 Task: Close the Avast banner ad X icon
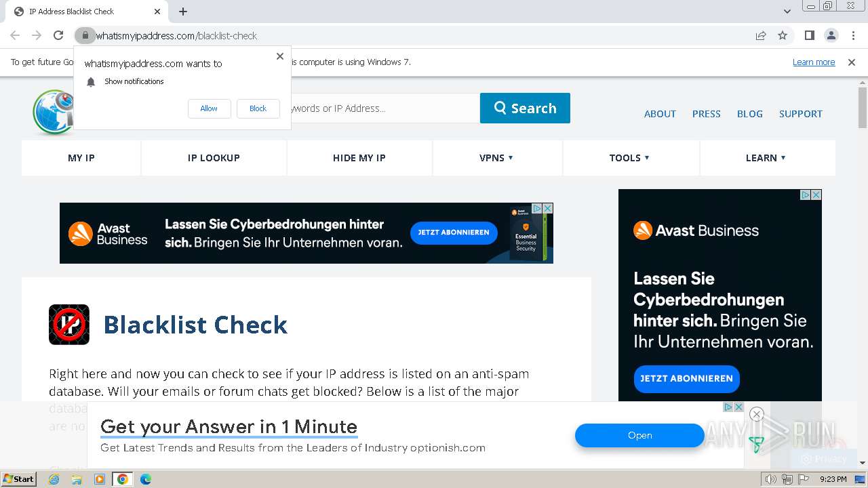[x=547, y=209]
